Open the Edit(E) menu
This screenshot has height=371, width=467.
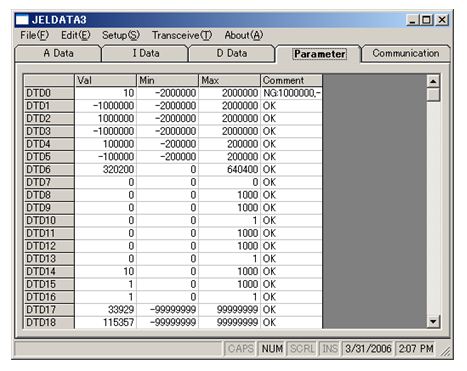75,35
